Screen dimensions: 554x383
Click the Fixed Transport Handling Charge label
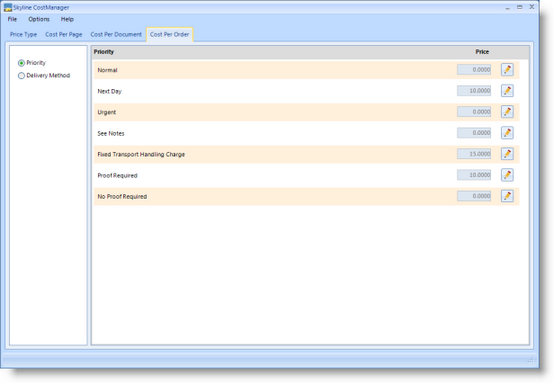141,154
